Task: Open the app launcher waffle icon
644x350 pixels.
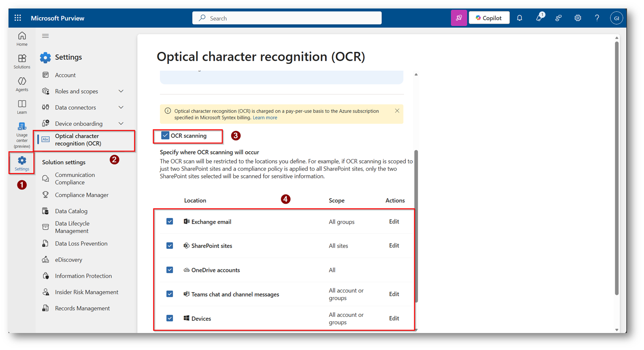Action: 18,18
